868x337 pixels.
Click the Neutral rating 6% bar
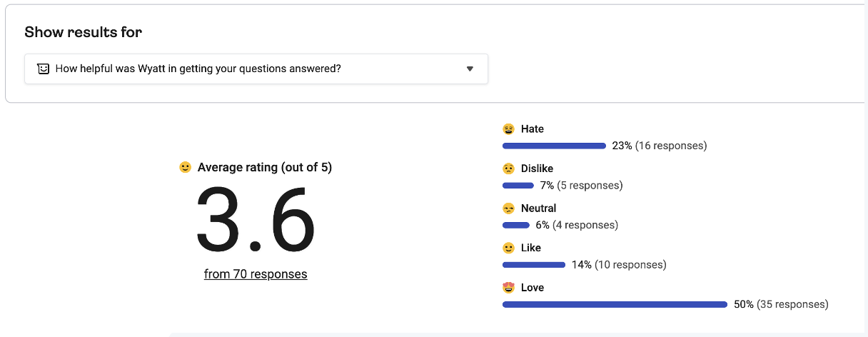pyautogui.click(x=516, y=225)
